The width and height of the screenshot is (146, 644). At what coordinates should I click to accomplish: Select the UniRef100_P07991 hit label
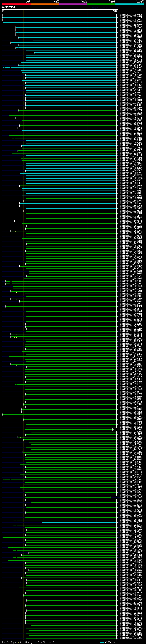(x=131, y=143)
